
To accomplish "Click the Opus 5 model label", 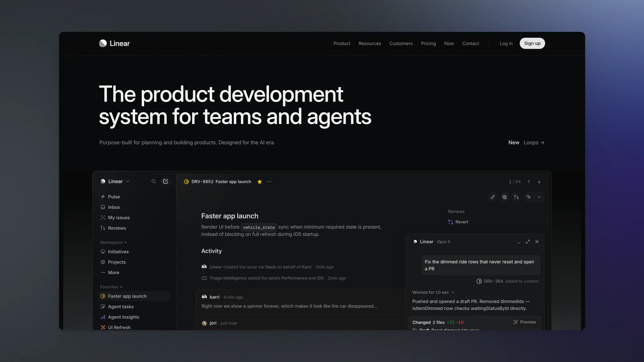I will click(444, 242).
